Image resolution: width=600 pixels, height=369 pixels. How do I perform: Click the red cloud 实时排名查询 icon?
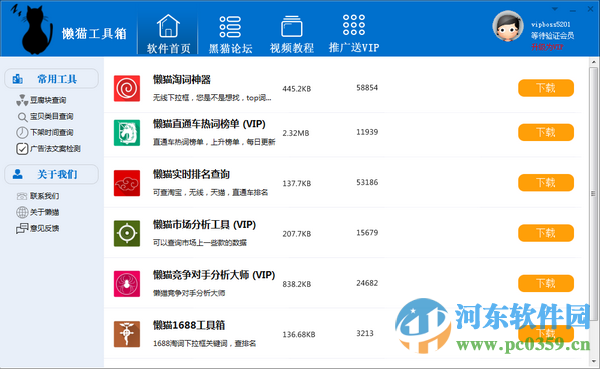[x=127, y=183]
